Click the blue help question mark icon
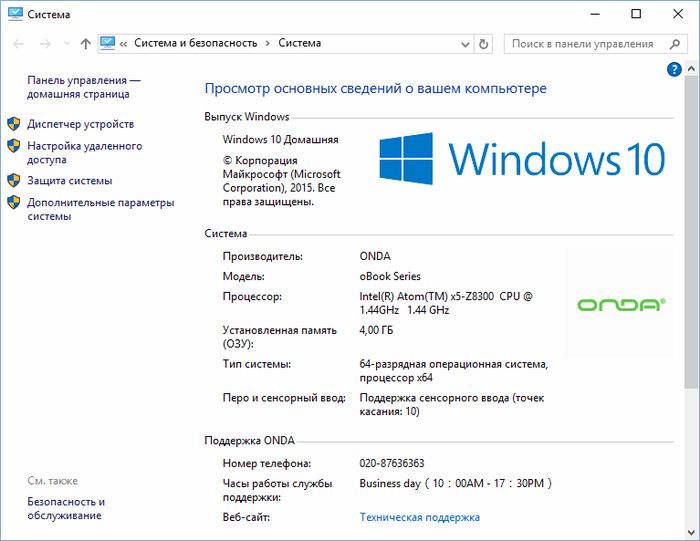 coord(674,69)
